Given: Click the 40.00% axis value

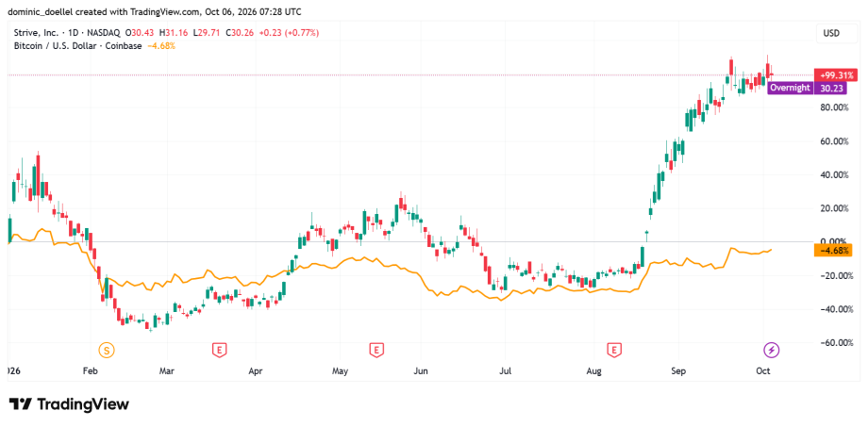Looking at the screenshot, I should point(833,174).
